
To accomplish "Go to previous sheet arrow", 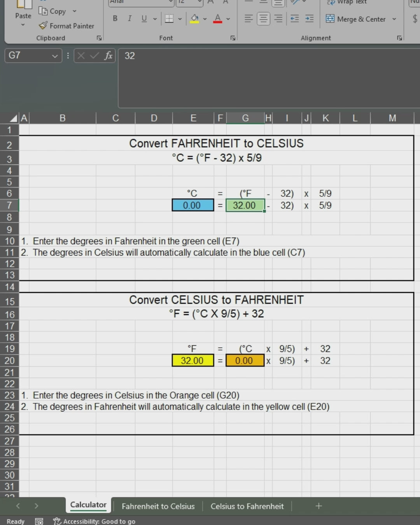I will 18,506.
